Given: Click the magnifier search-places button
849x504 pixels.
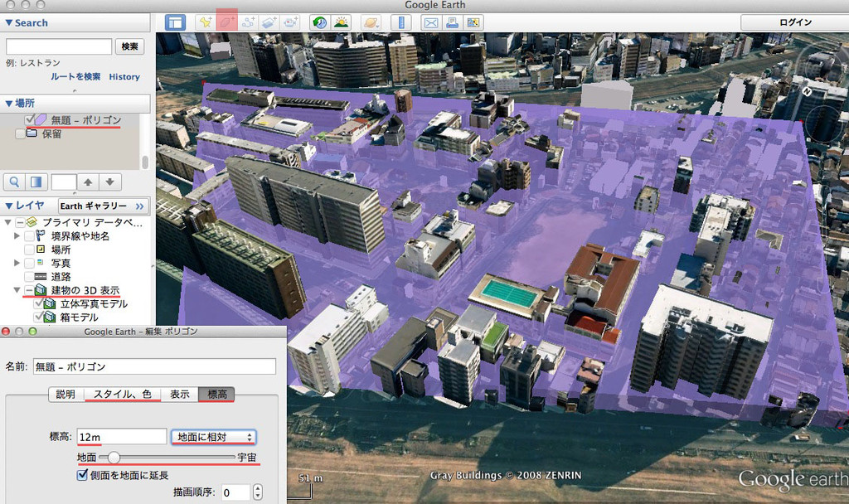Looking at the screenshot, I should (15, 182).
